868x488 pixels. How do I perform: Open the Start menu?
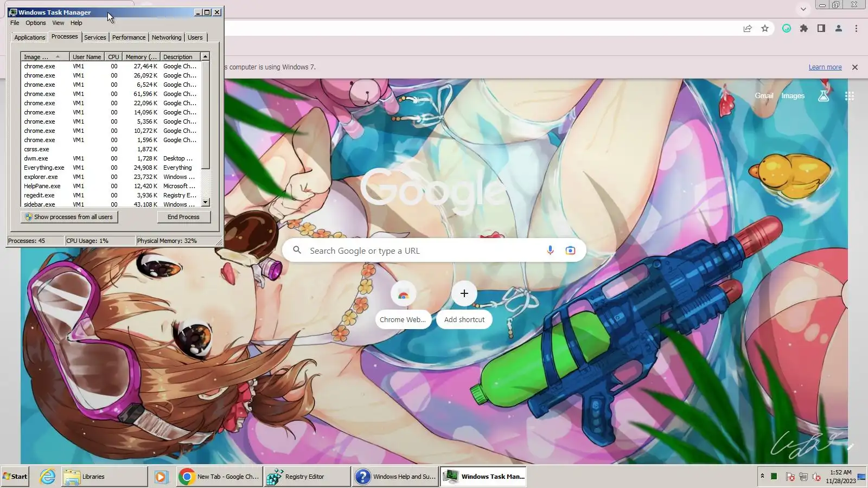(x=15, y=477)
